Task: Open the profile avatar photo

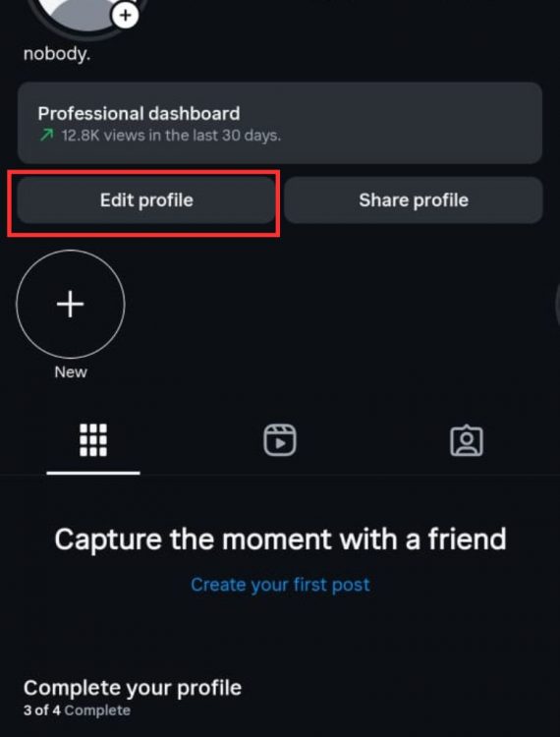Action: click(x=86, y=17)
